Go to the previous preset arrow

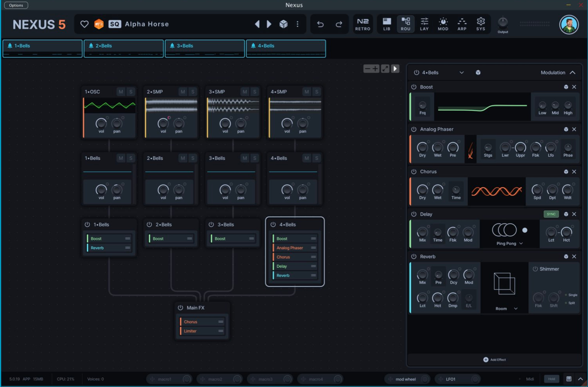[257, 24]
